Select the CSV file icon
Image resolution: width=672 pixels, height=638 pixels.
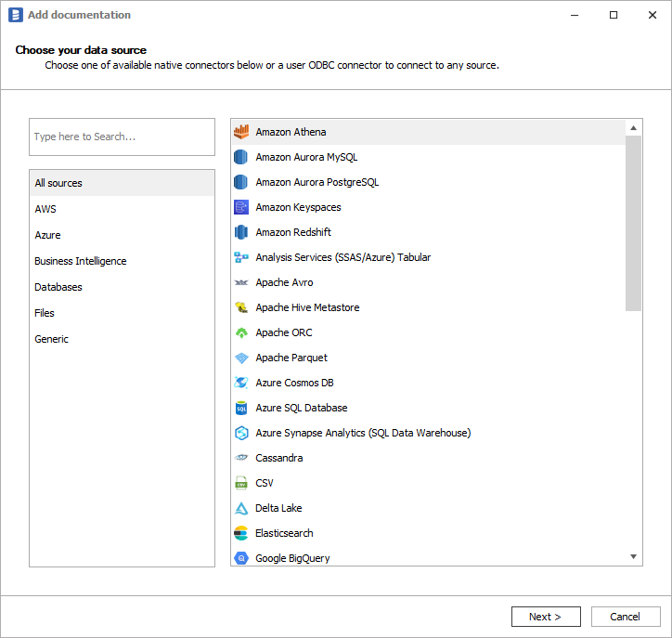[x=241, y=483]
